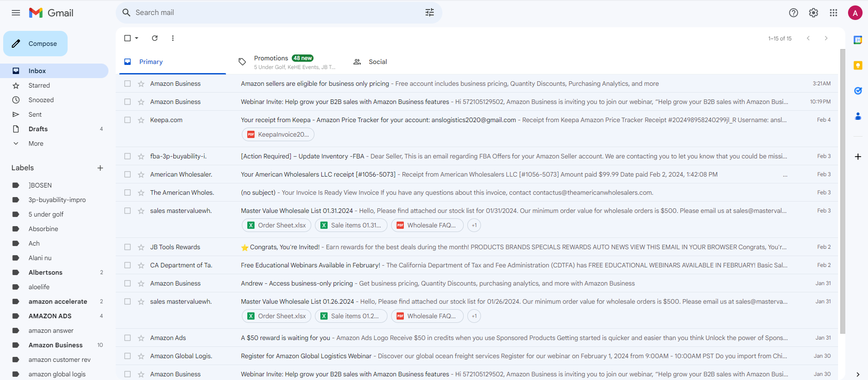
Task: Select the Keepa.com email checkbox
Action: [x=128, y=120]
